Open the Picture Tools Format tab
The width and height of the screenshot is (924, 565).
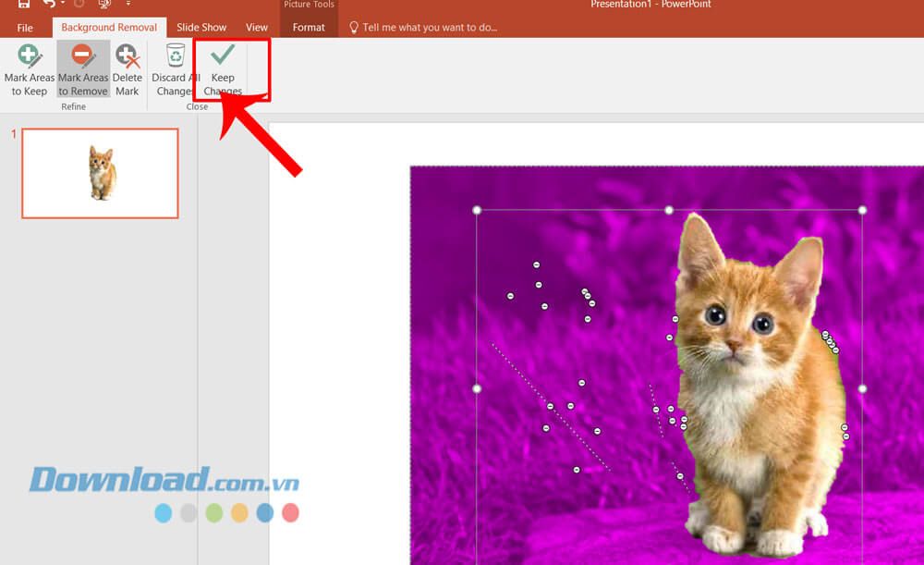[x=309, y=28]
